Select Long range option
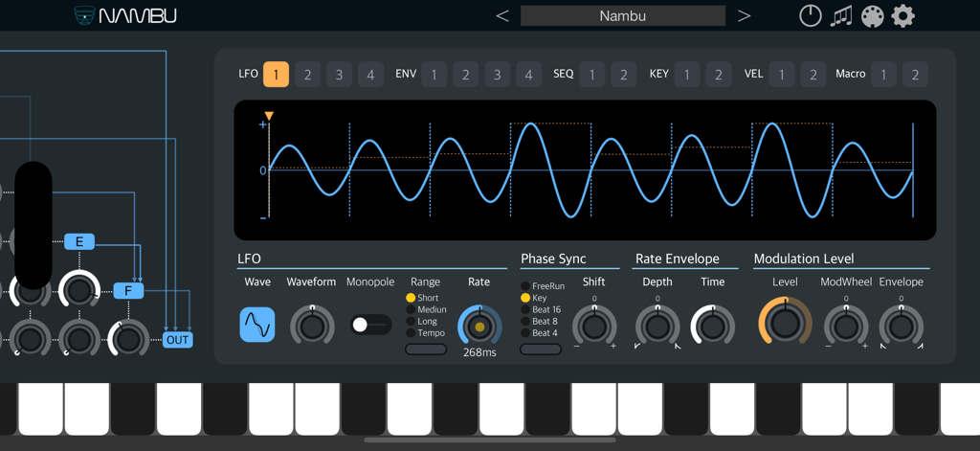The width and height of the screenshot is (980, 451). tap(422, 321)
